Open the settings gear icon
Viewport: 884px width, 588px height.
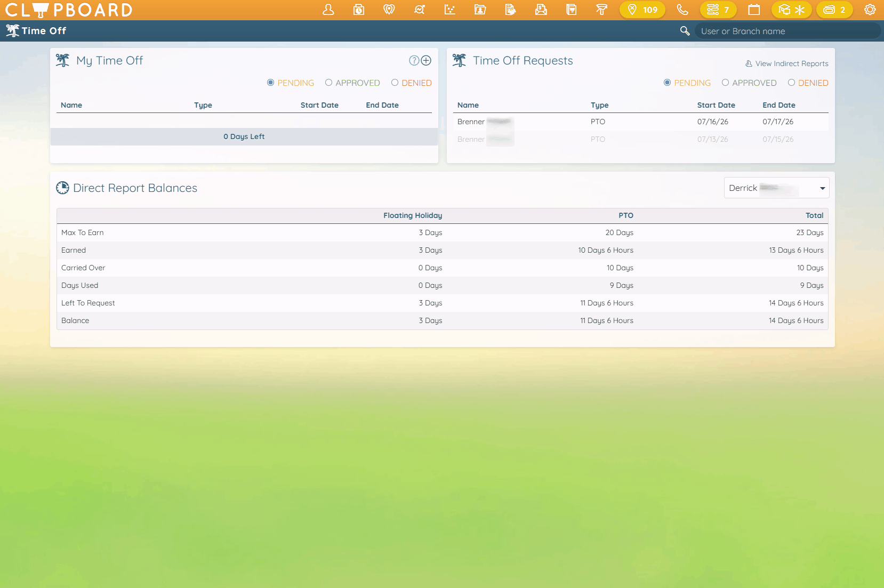[x=870, y=10]
